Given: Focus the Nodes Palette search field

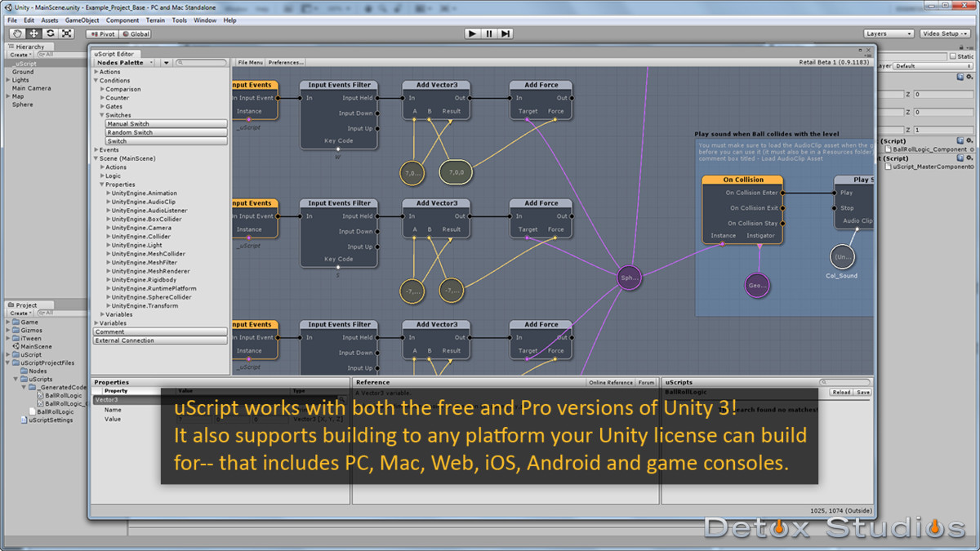Looking at the screenshot, I should 202,62.
